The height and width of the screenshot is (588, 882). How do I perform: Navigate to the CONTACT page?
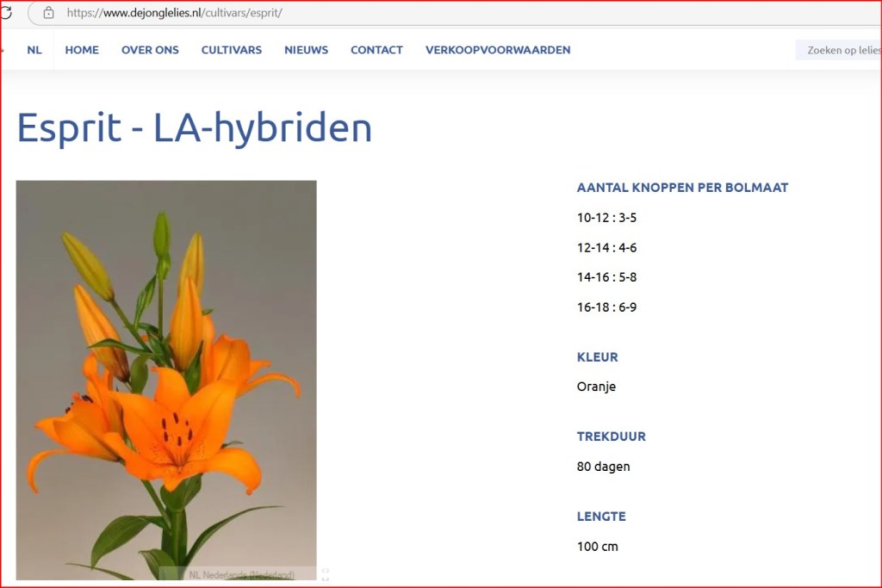376,50
